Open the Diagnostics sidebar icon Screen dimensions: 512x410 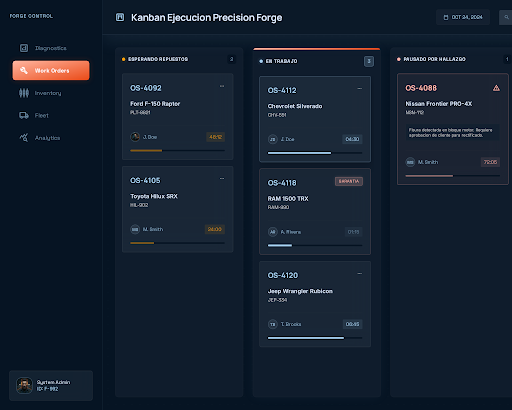point(24,48)
